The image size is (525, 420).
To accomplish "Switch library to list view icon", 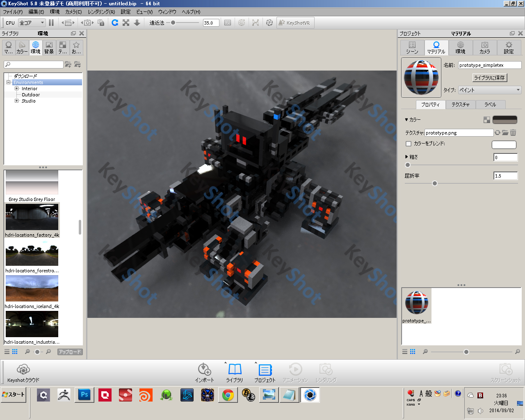I will point(7,352).
